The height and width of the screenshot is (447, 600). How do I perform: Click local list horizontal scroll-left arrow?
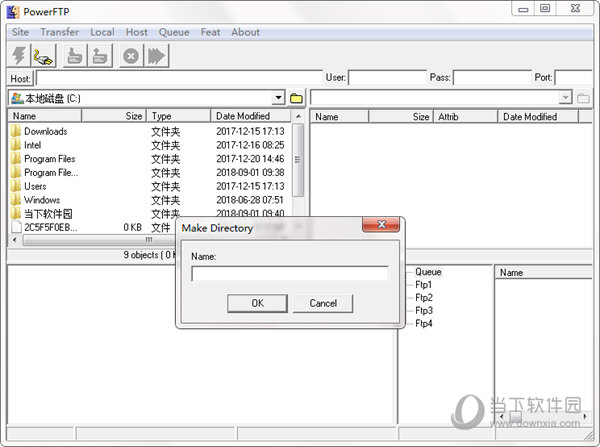[x=15, y=240]
